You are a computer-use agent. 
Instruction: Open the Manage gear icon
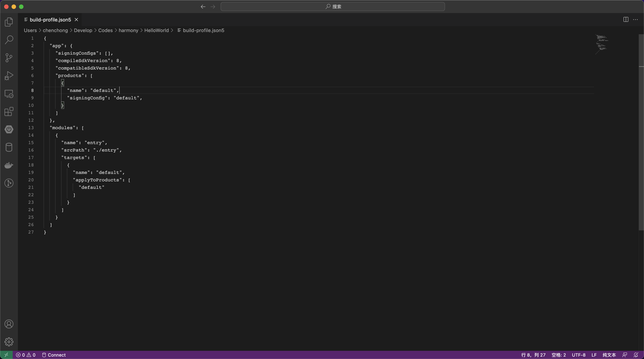[x=9, y=342]
